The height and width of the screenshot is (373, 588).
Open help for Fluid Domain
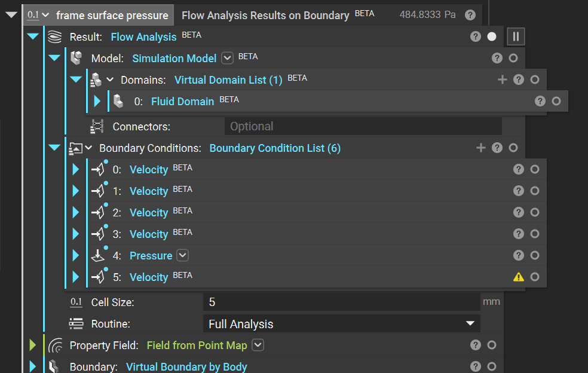(540, 101)
